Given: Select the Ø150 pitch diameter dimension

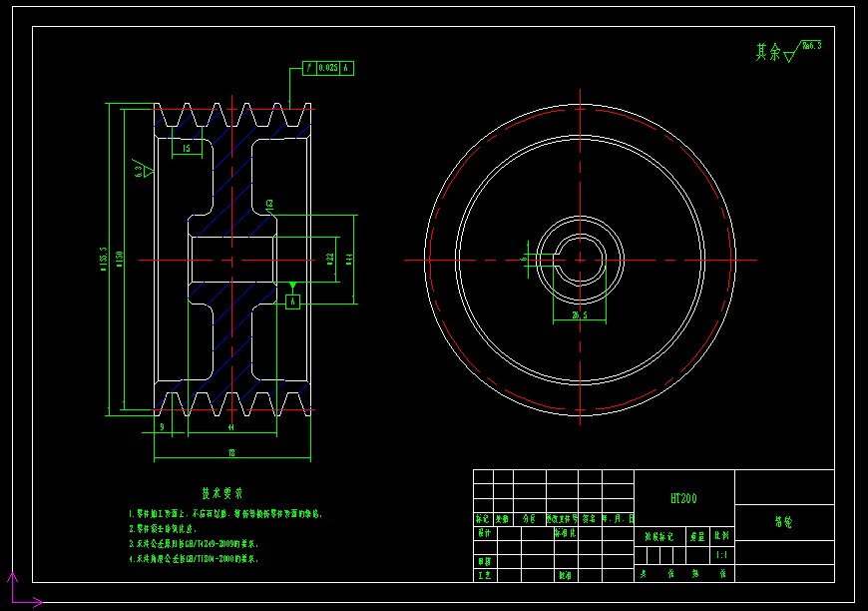Looking at the screenshot, I should pyautogui.click(x=119, y=260).
